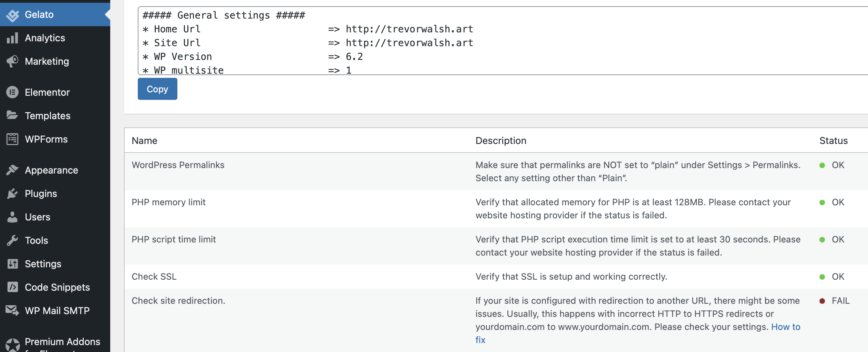The image size is (868, 352).
Task: Select the Marketing menu entry
Action: 47,61
